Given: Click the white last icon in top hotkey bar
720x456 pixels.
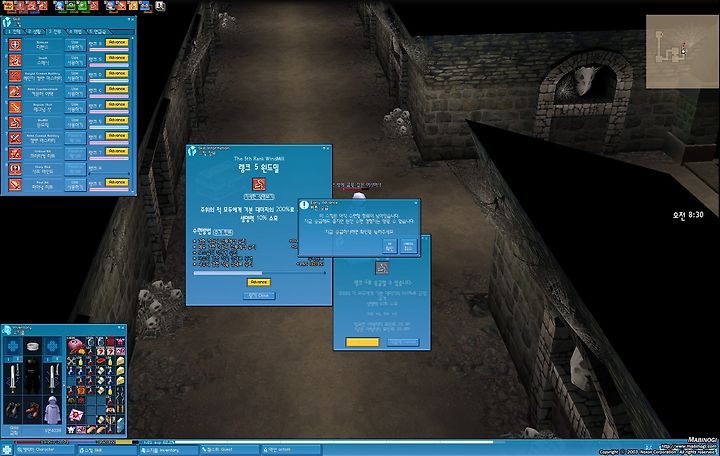Looking at the screenshot, I should (160, 6).
